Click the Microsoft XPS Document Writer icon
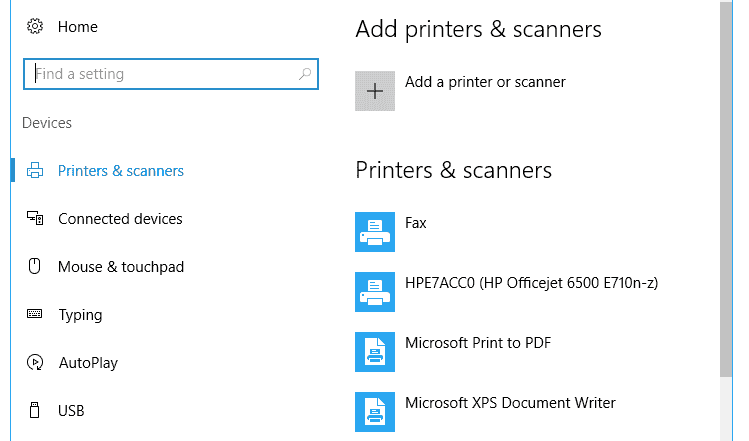 tap(375, 412)
